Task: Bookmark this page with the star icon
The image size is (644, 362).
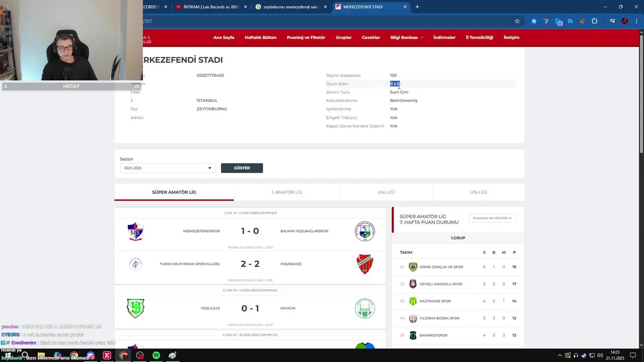Action: point(517,21)
